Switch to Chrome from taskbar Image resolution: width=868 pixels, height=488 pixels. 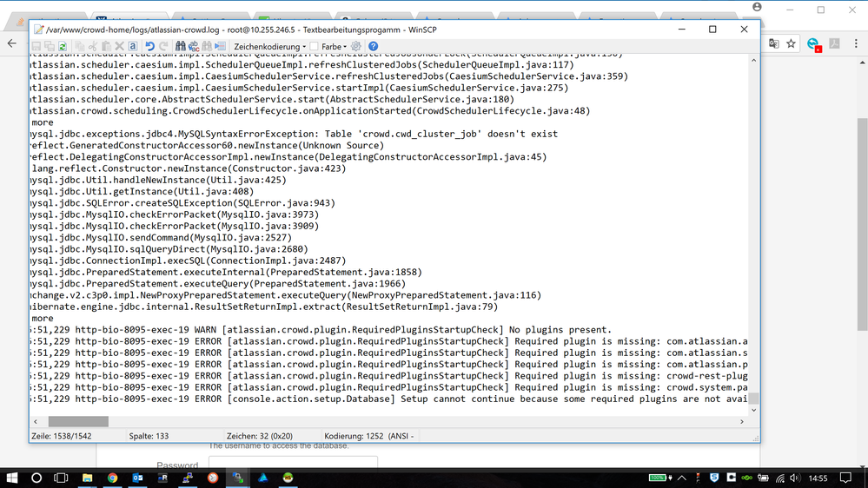[112, 478]
